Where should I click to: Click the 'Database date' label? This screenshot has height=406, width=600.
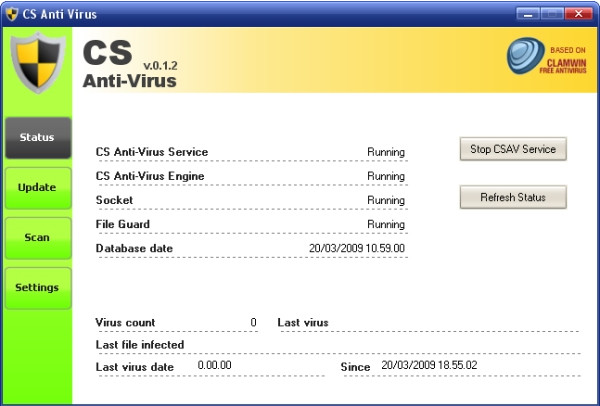(134, 248)
